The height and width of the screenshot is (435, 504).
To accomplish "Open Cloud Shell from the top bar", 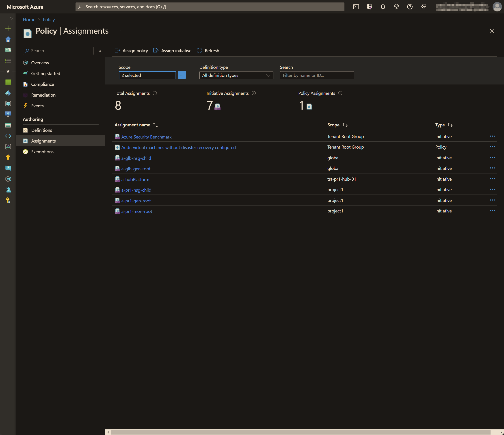I will pos(356,7).
